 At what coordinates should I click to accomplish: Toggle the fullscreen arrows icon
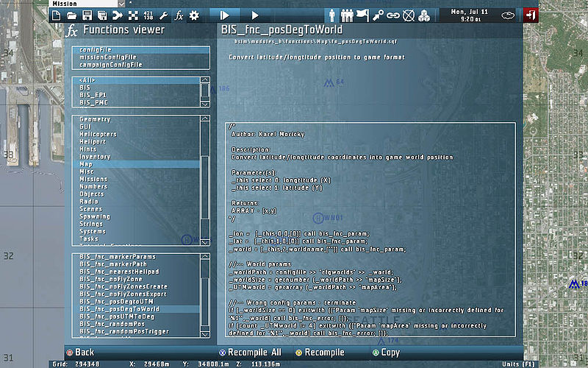[133, 15]
